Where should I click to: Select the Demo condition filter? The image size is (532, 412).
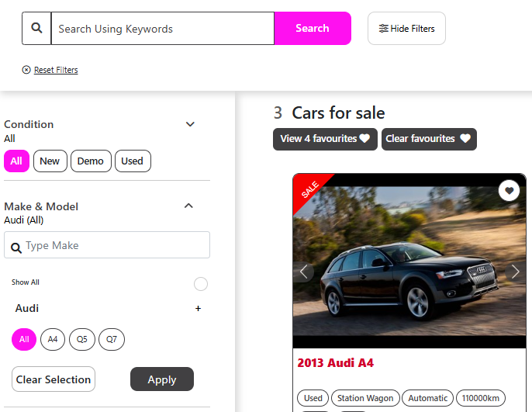(91, 161)
